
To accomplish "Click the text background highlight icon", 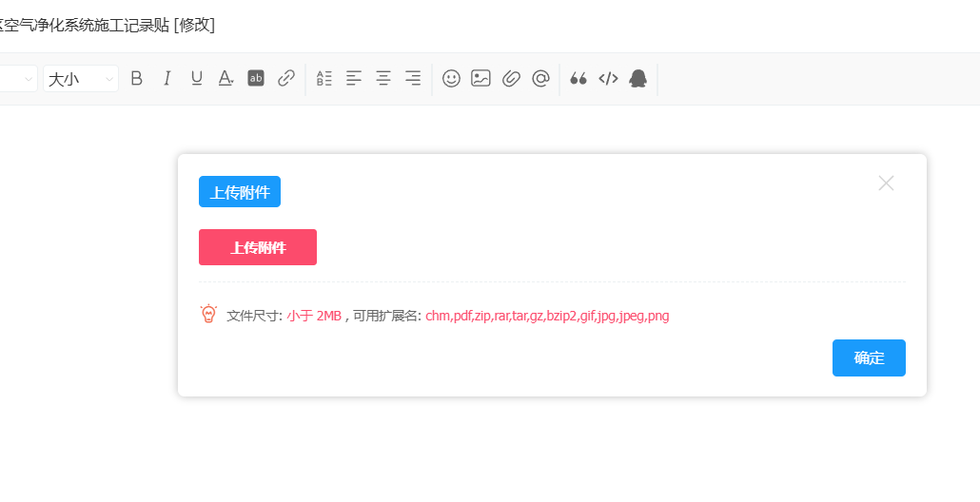I will (256, 79).
